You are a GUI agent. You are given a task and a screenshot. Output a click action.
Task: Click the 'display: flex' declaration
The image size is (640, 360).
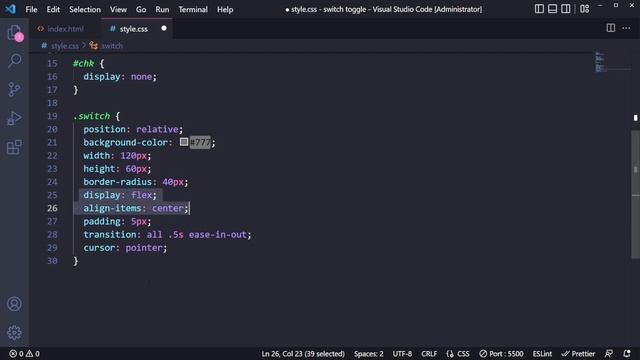point(120,195)
